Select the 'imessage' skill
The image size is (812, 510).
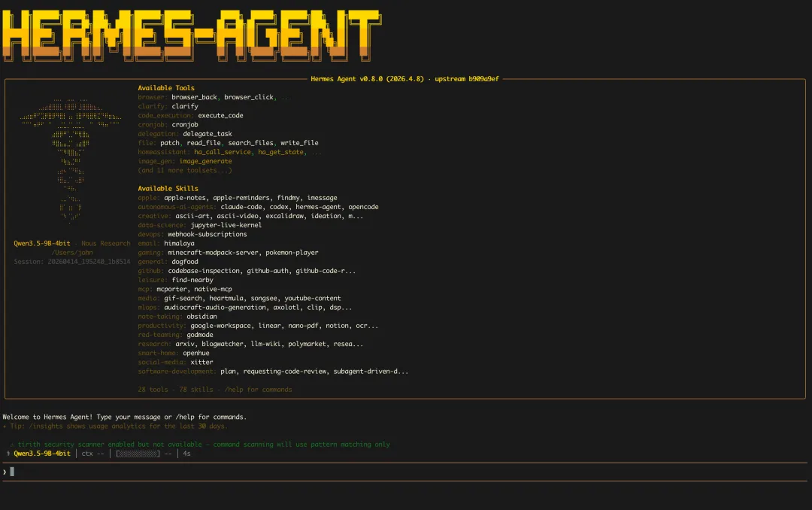(322, 198)
